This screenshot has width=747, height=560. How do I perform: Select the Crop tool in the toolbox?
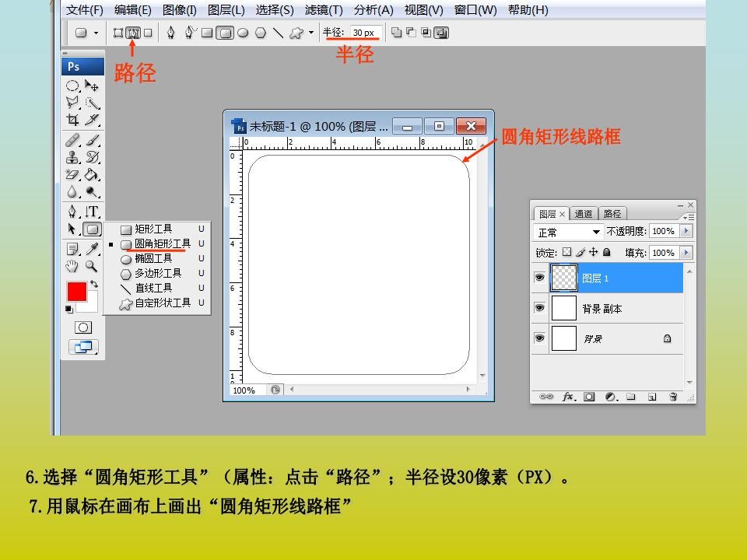72,121
